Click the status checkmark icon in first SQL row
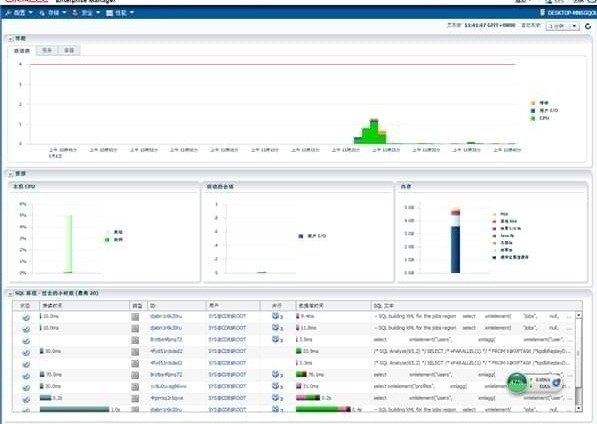The image size is (597, 424). (x=26, y=317)
